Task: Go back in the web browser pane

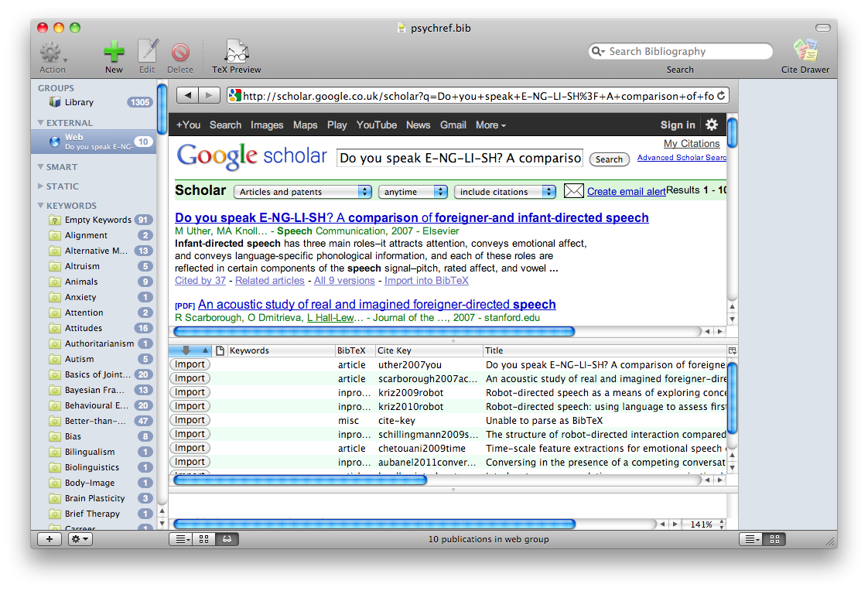Action: 188,95
